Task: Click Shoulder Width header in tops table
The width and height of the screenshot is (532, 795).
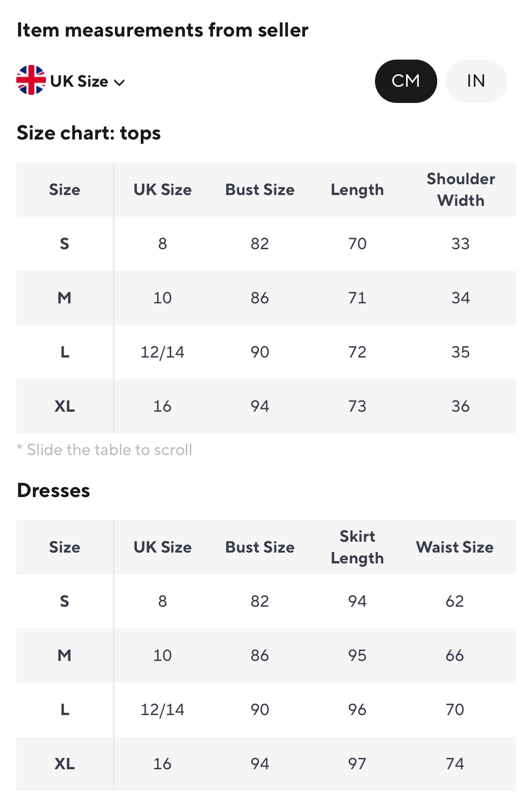Action: [x=461, y=190]
